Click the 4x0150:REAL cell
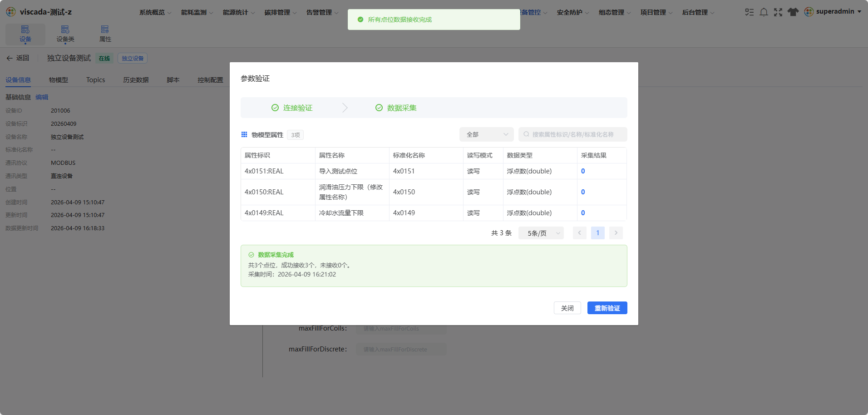The width and height of the screenshot is (868, 415). click(278, 192)
